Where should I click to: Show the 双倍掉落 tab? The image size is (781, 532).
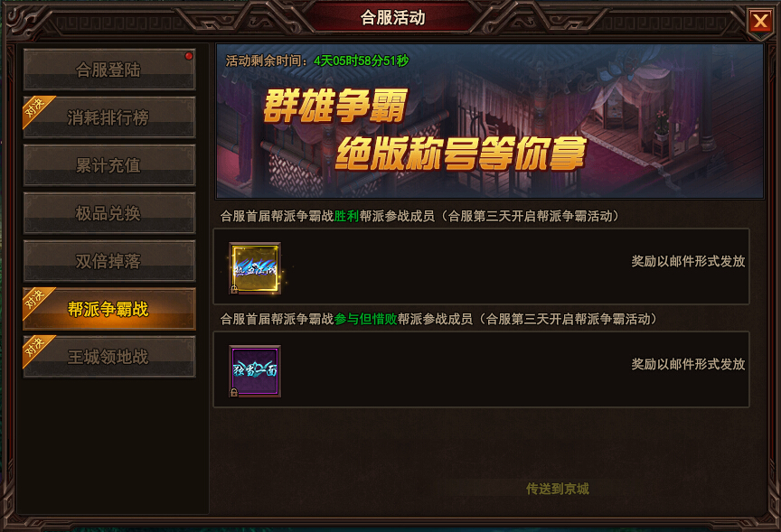click(109, 261)
